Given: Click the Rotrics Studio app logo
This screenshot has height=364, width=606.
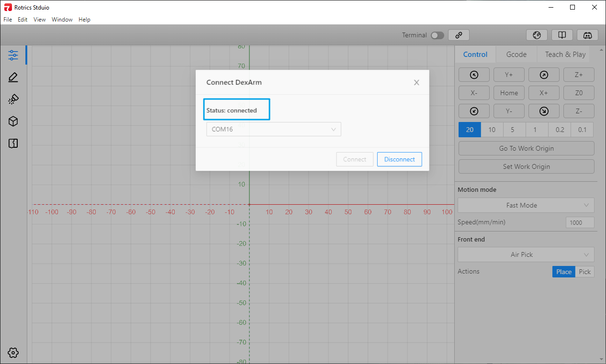Looking at the screenshot, I should point(8,7).
